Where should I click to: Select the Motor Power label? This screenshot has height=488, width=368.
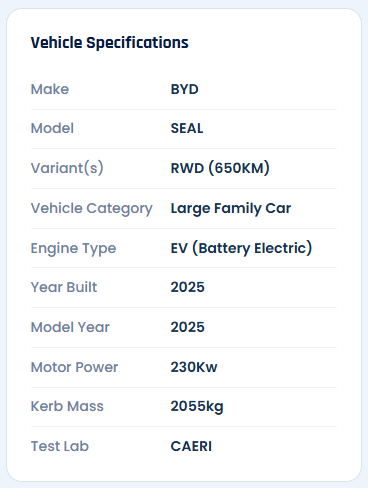(74, 367)
